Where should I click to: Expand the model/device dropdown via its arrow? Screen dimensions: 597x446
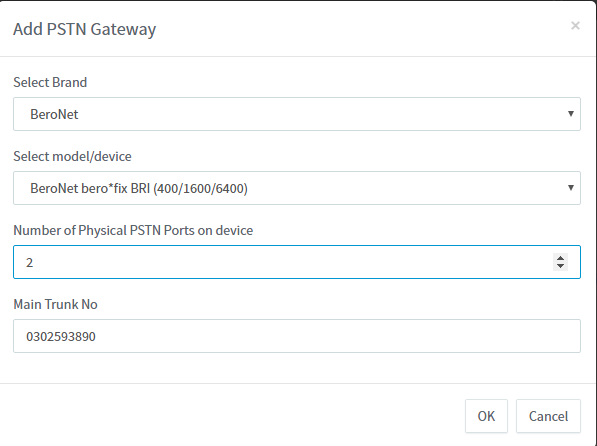pos(570,187)
